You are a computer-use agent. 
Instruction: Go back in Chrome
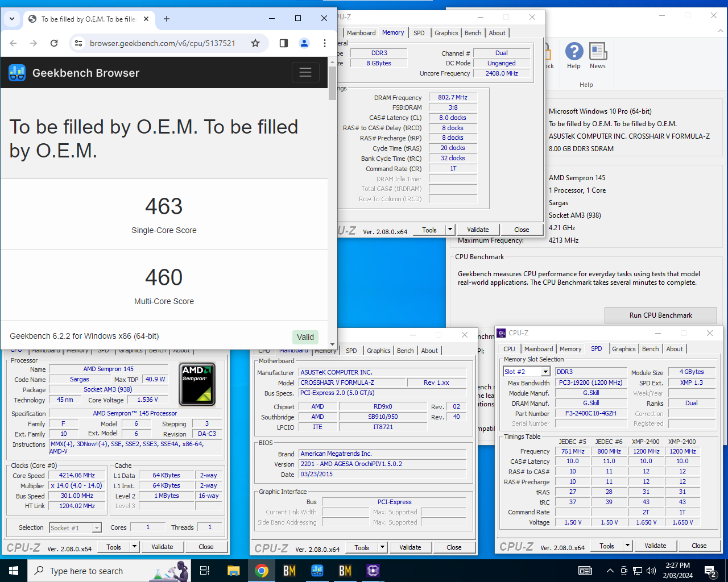tap(14, 43)
